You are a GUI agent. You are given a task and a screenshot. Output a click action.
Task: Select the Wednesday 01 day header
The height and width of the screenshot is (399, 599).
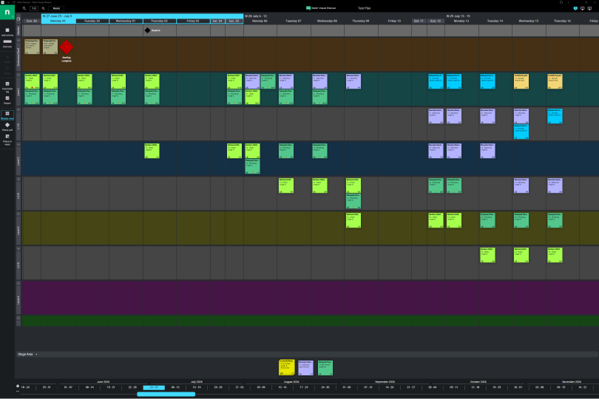126,21
